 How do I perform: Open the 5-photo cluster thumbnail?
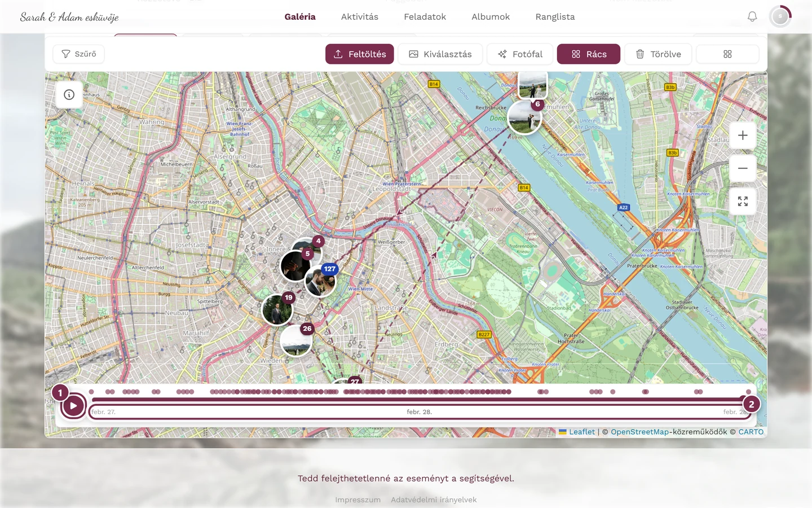pos(295,265)
